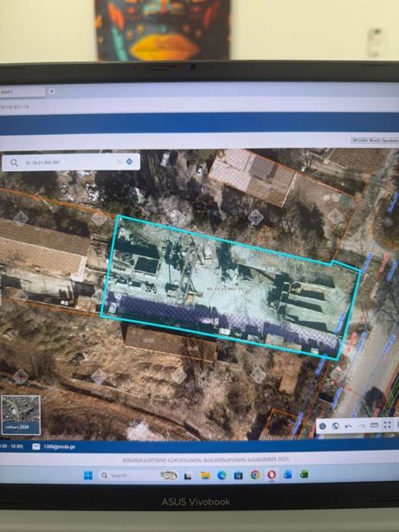
Task: Click the search magnifier icon
Action: click(x=14, y=163)
